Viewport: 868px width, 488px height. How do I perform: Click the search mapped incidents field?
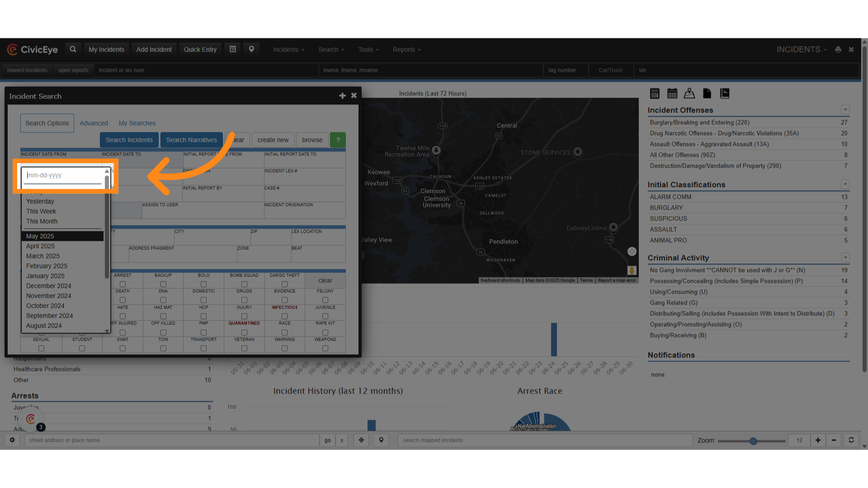pyautogui.click(x=545, y=440)
